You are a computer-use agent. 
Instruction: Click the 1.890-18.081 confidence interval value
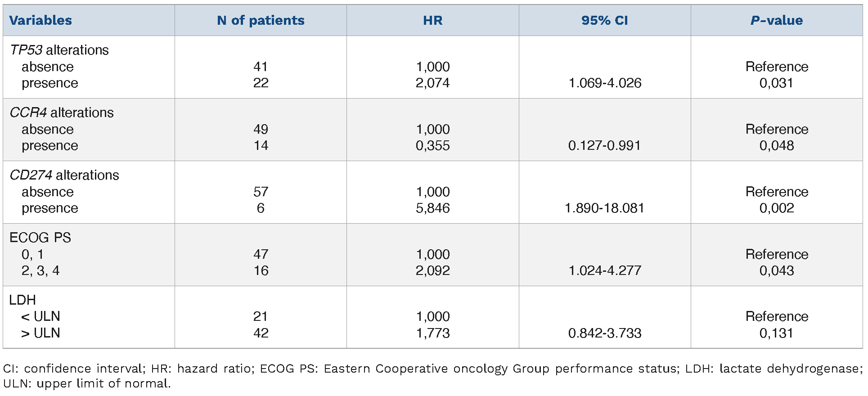pyautogui.click(x=604, y=208)
